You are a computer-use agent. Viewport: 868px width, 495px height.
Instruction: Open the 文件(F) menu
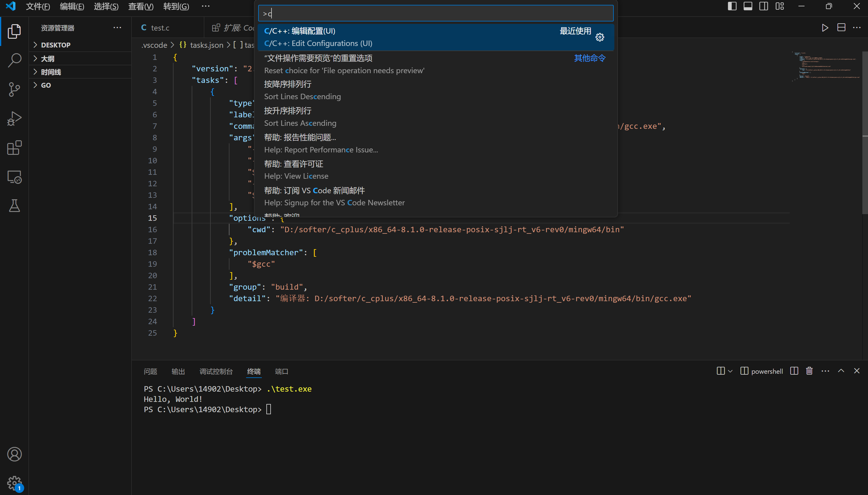point(38,6)
